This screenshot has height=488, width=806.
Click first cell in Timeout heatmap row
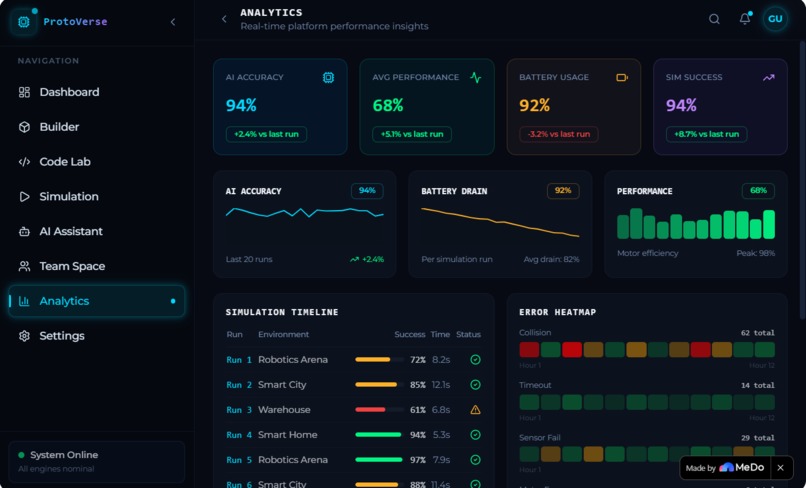tap(529, 402)
